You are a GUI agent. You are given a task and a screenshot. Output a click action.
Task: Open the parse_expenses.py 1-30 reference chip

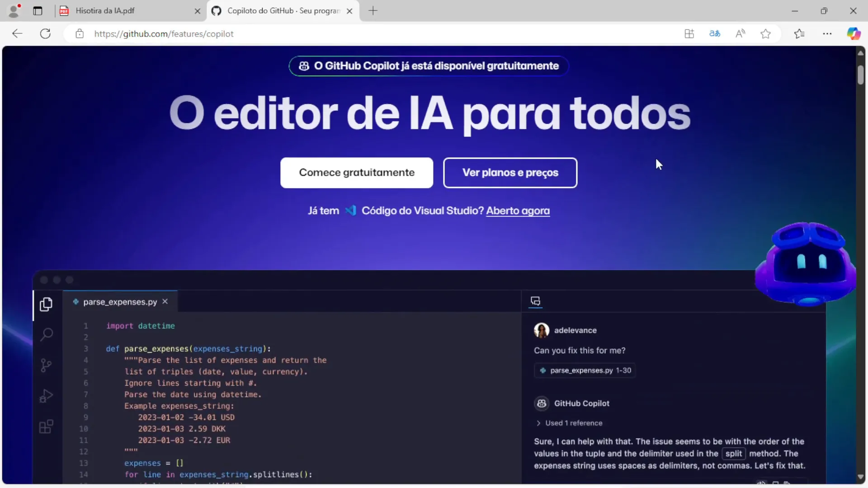click(x=585, y=371)
